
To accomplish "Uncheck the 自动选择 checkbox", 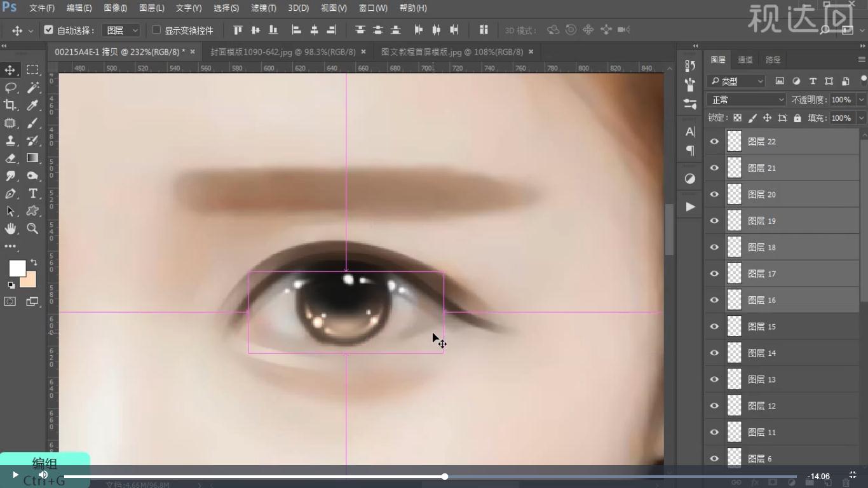I will point(48,30).
